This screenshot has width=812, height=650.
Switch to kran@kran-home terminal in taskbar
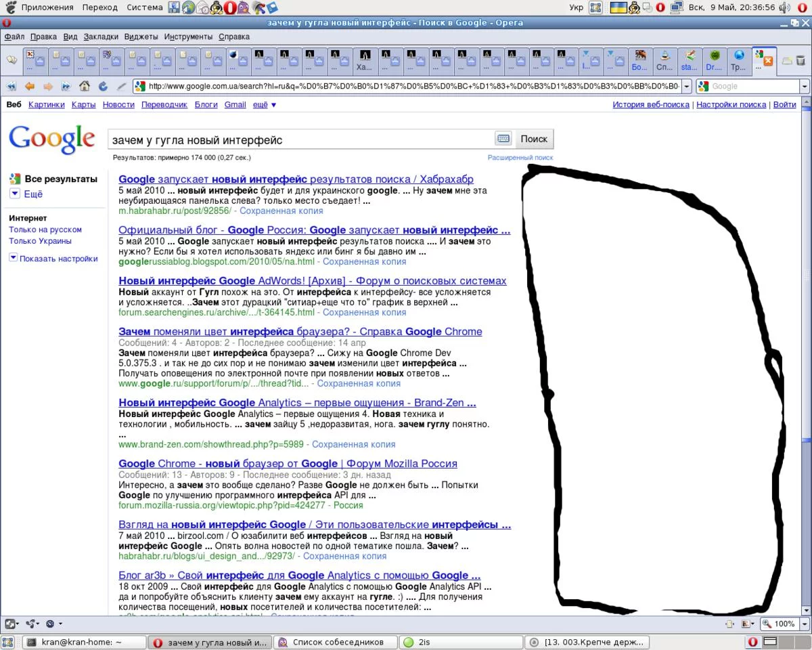coord(84,642)
